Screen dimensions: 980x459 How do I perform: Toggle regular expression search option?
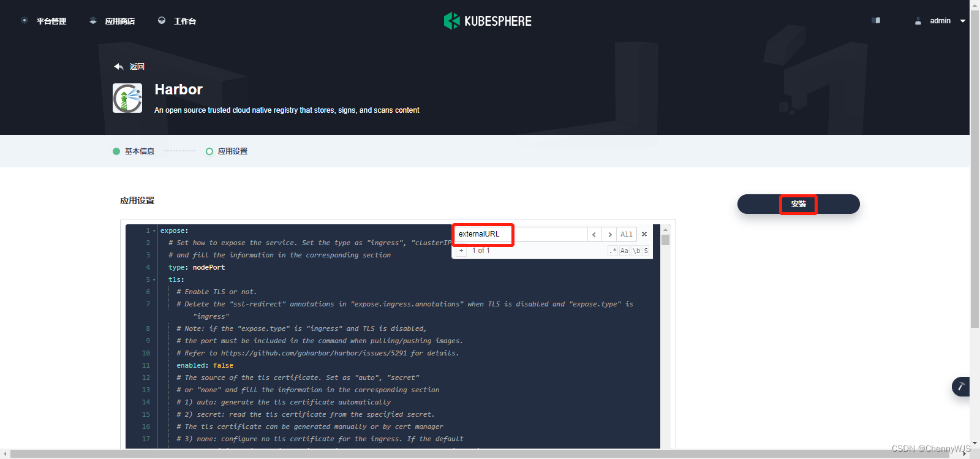613,251
